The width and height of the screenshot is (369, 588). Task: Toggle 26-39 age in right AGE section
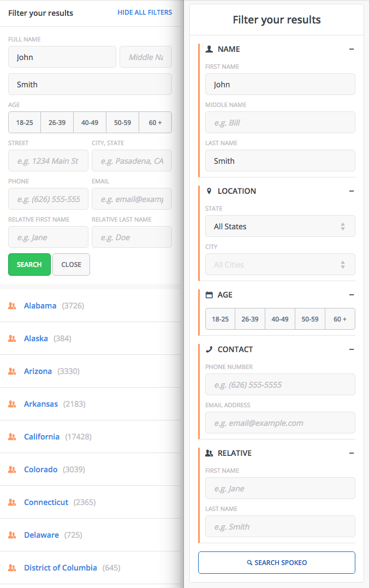250,319
